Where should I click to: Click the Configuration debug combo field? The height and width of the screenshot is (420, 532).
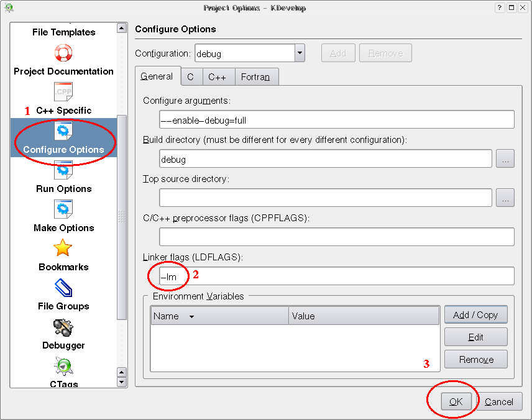pos(245,53)
